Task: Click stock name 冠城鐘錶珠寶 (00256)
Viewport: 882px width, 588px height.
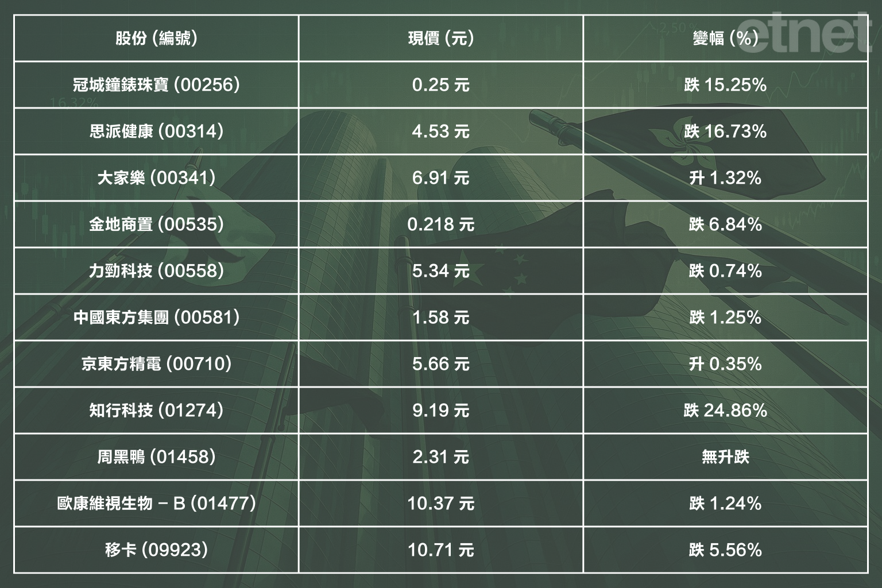Action: point(156,85)
